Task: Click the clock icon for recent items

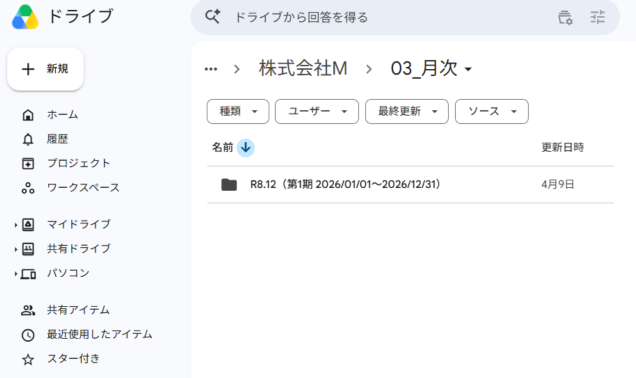Action: (28, 335)
